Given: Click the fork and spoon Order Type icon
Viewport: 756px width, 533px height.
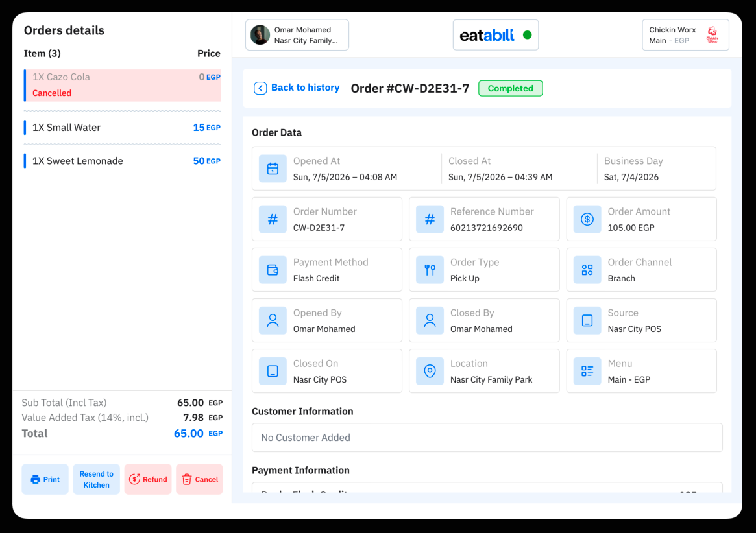Looking at the screenshot, I should pos(430,270).
